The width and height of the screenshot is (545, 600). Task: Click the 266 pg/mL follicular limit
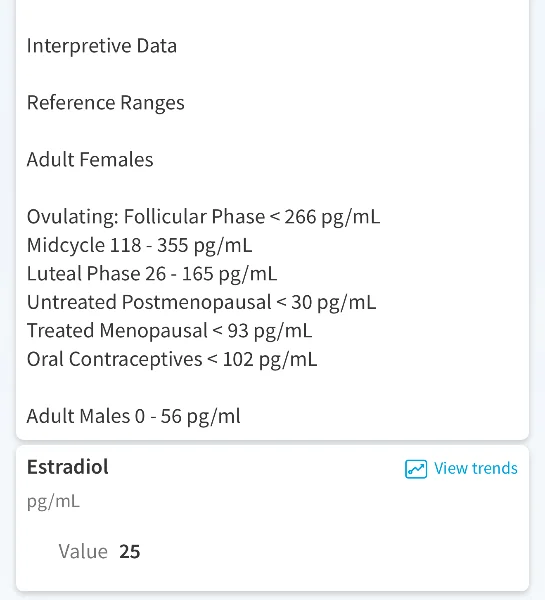(332, 217)
